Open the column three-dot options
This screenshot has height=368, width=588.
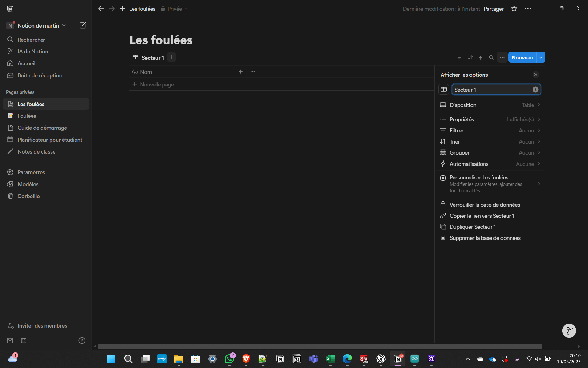[253, 72]
